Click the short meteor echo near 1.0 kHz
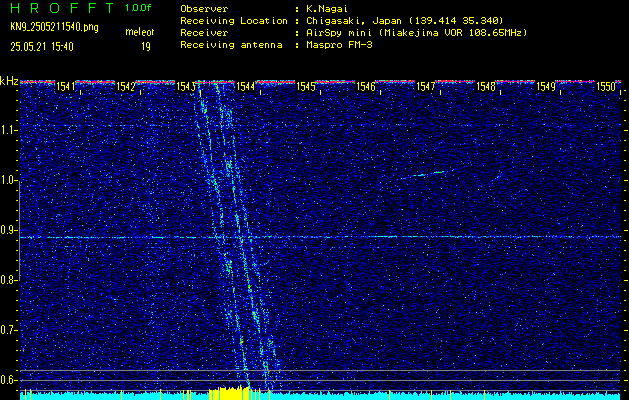The height and width of the screenshot is (400, 629). [x=426, y=174]
